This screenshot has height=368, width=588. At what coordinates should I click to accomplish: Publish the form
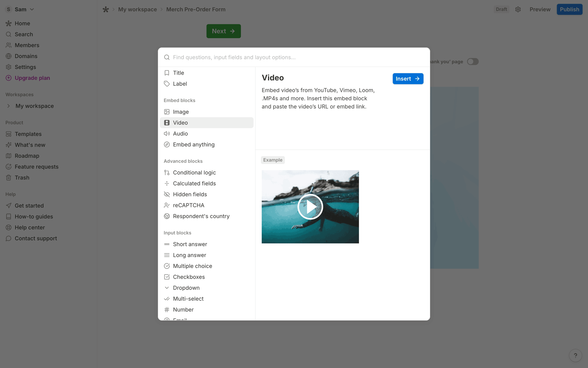click(x=569, y=10)
